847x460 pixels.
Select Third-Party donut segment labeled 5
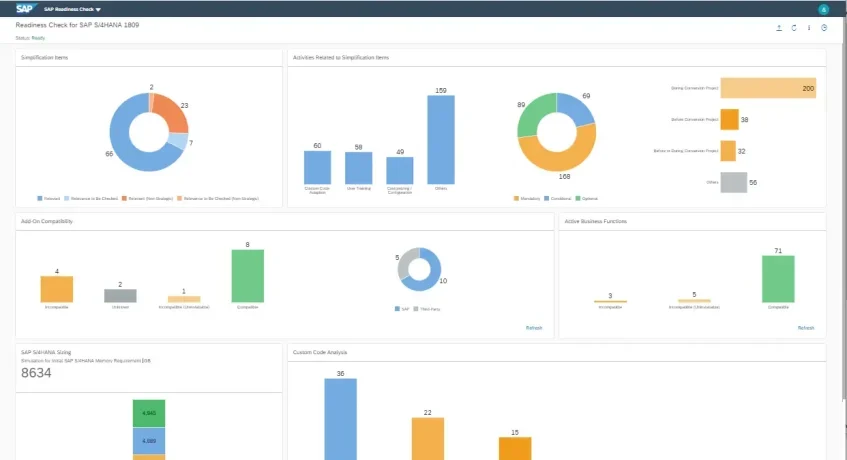click(x=405, y=262)
